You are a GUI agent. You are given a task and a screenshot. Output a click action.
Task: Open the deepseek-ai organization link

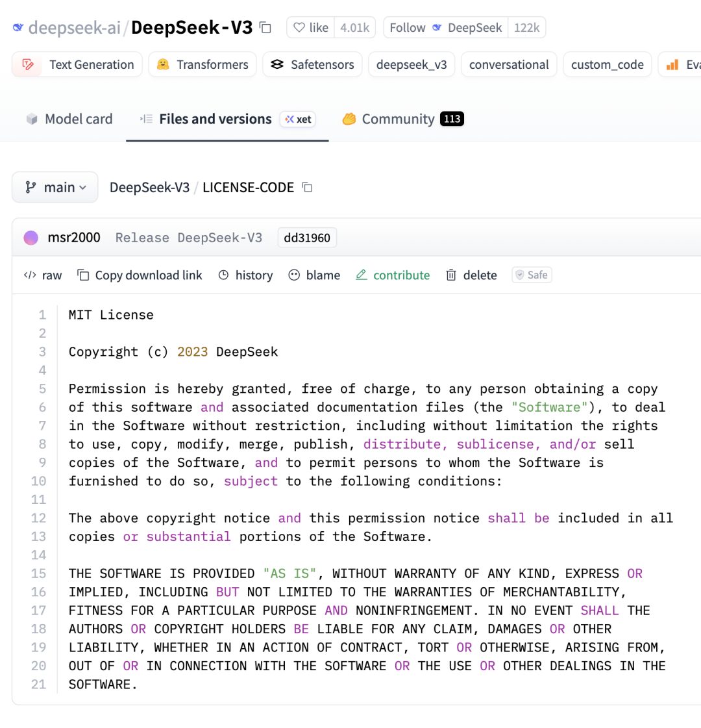click(74, 27)
